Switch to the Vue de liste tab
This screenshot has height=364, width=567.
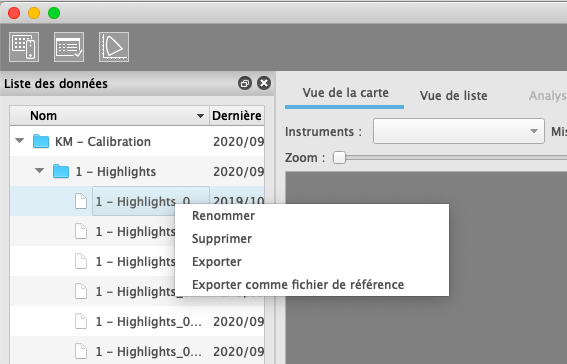click(x=453, y=96)
